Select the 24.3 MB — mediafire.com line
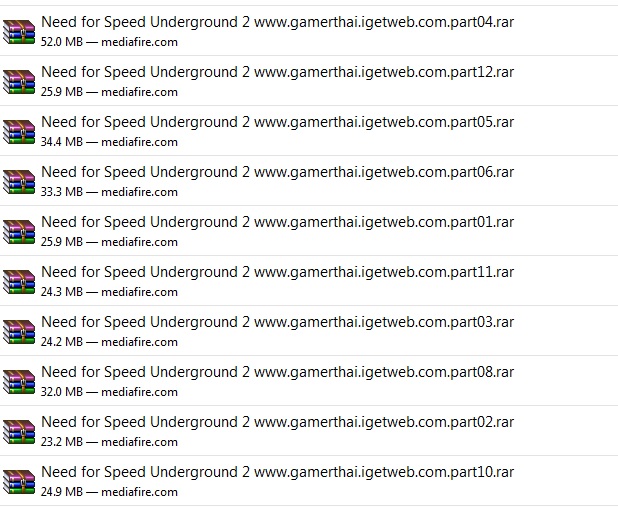Viewport: 618px width, 514px height. coord(109,292)
